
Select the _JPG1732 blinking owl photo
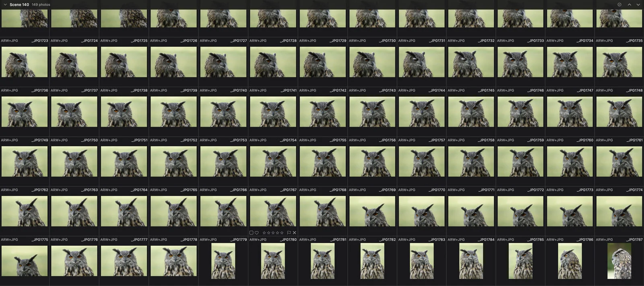[x=471, y=62]
